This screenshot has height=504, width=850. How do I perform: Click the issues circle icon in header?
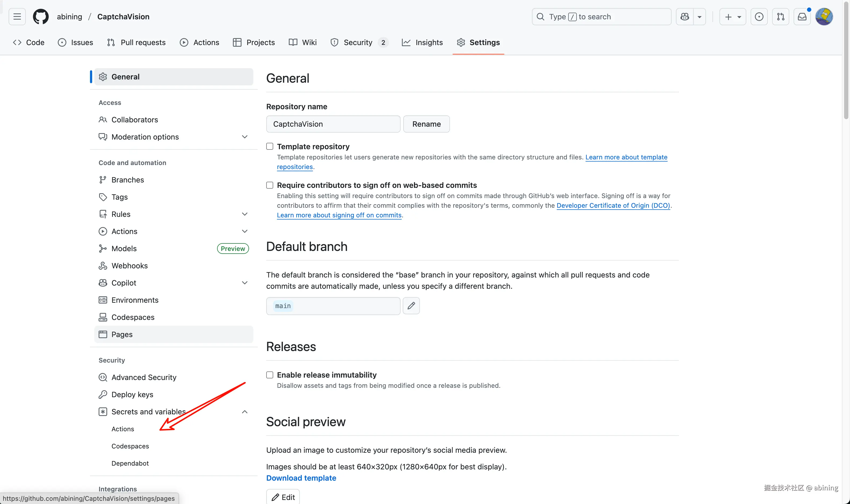coord(759,17)
